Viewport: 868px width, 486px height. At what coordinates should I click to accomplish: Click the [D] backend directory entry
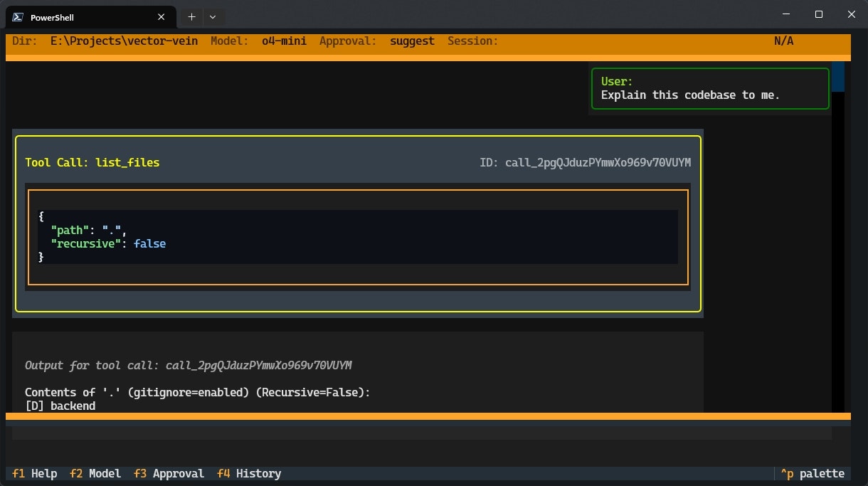tap(60, 406)
